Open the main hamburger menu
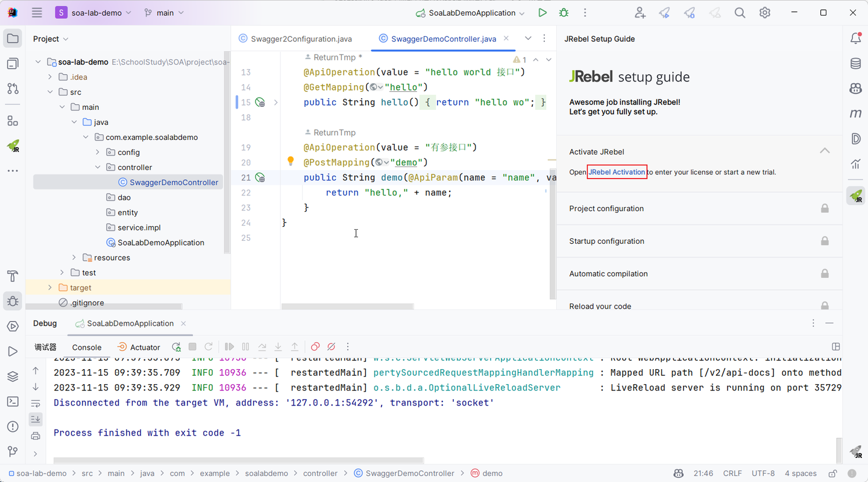 (x=37, y=13)
